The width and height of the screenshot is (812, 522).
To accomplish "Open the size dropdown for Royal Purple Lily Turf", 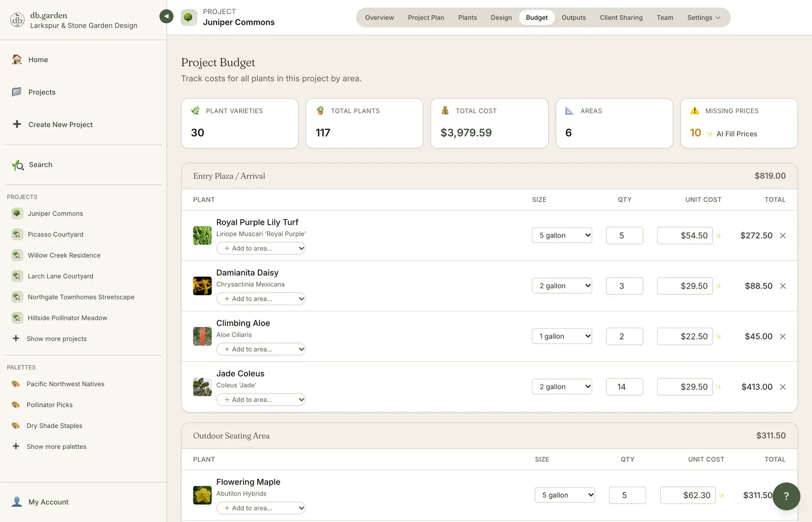I will [x=562, y=235].
